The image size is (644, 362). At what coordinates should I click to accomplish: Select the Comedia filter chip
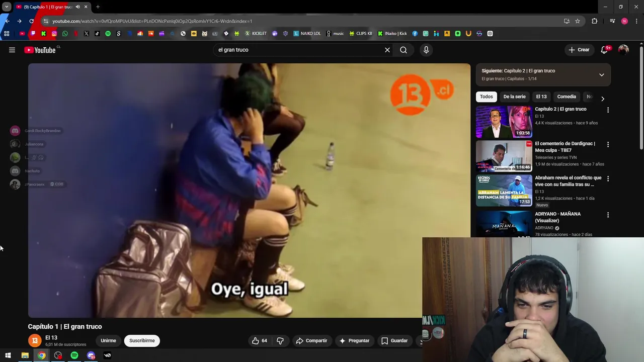[567, 97]
